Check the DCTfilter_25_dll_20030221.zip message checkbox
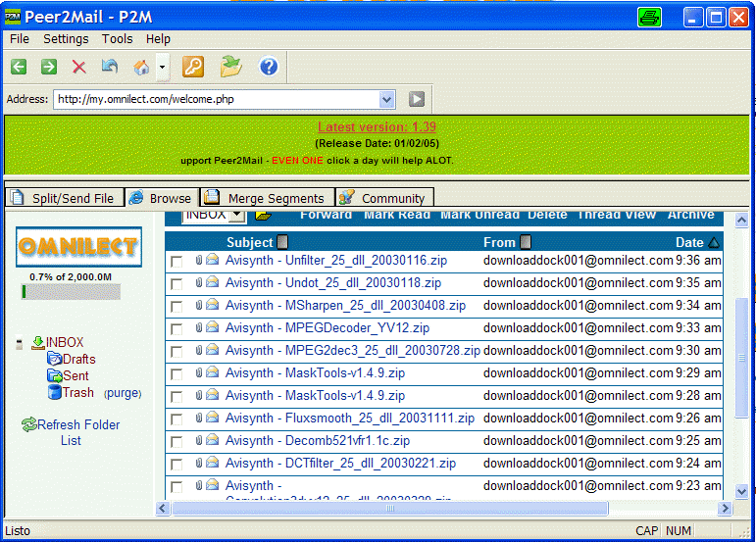This screenshot has width=756, height=542. pos(176,465)
